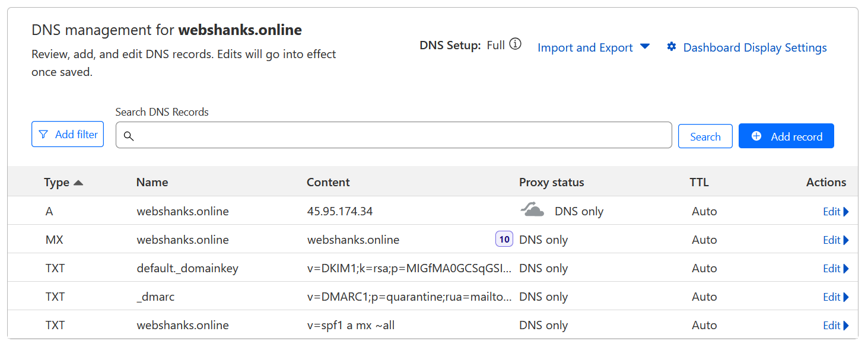Click the '_dmarc' name cell

pyautogui.click(x=155, y=297)
